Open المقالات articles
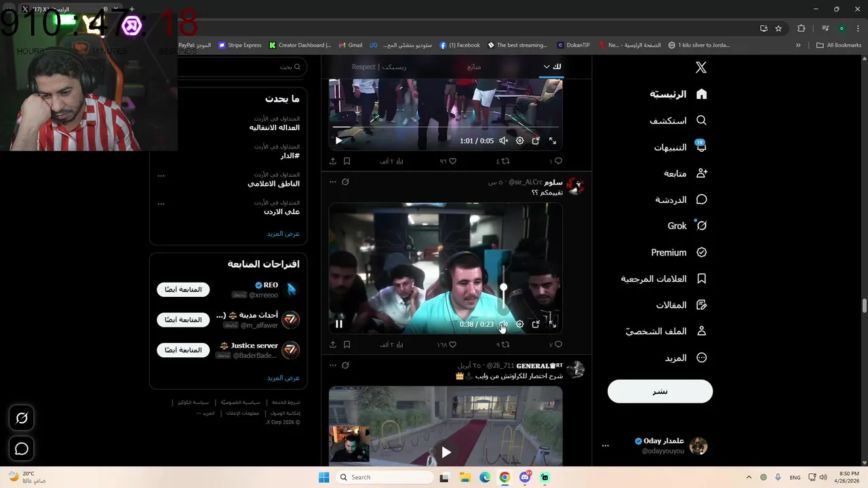868x488 pixels. 682,305
